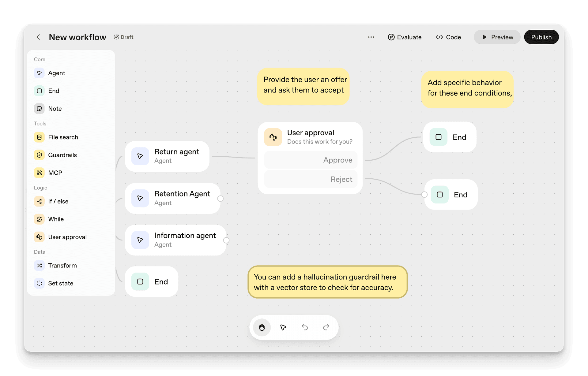Preview the workflow

(497, 37)
